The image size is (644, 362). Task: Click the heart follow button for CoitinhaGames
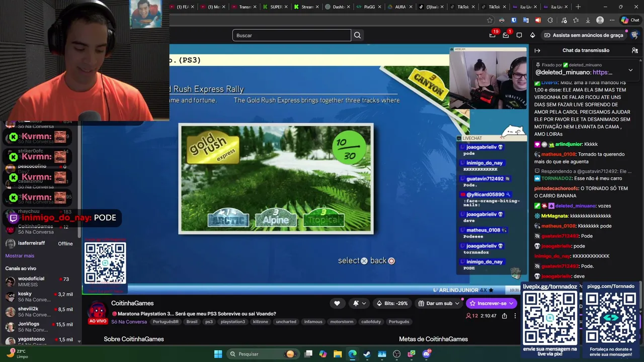point(337,303)
